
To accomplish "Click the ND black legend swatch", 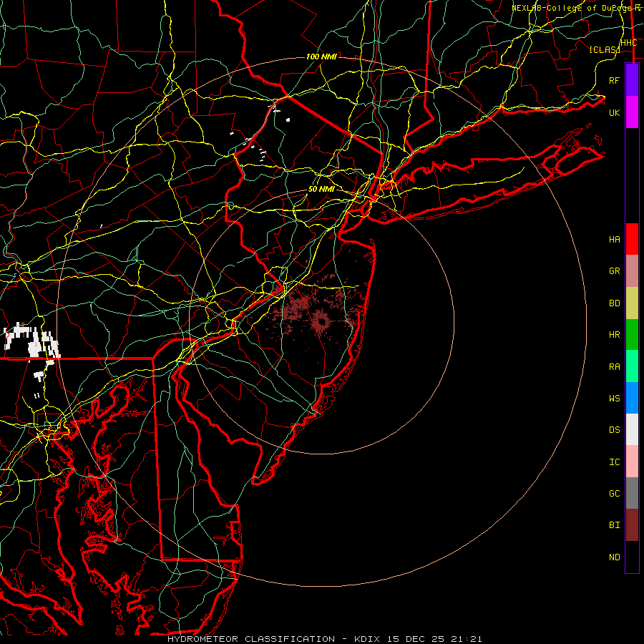I will click(632, 557).
